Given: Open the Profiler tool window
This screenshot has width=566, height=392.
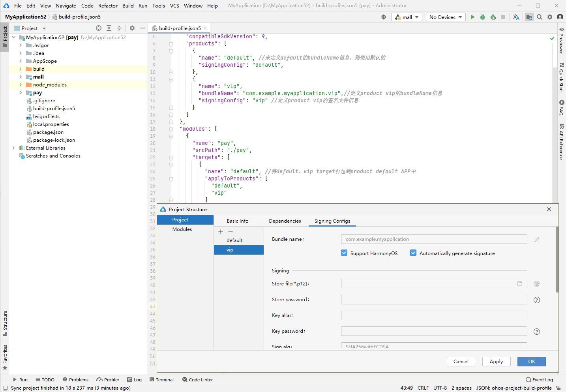Looking at the screenshot, I should (x=108, y=380).
